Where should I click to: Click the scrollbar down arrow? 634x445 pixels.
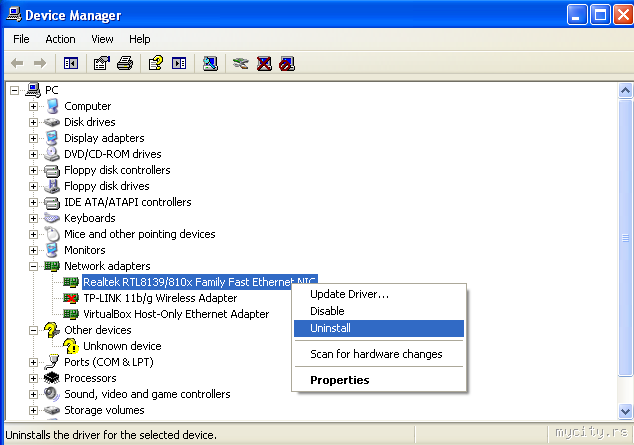coord(625,411)
